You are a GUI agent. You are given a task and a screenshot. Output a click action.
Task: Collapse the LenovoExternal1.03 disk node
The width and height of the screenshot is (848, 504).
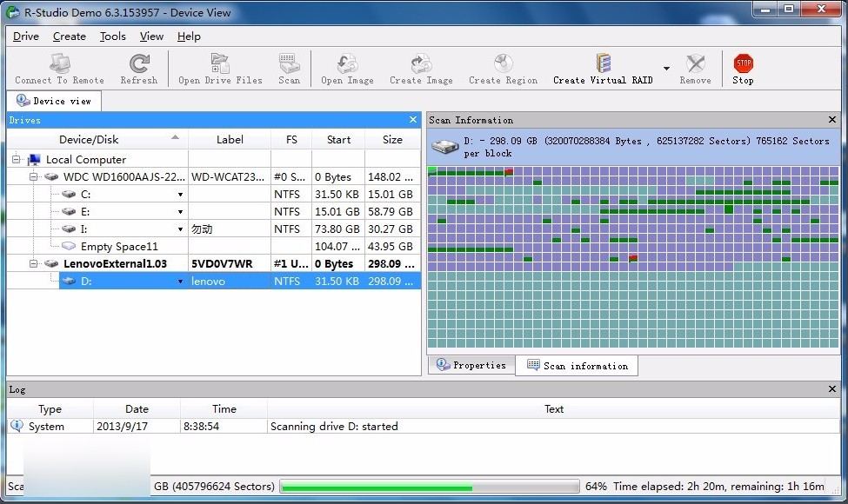34,264
